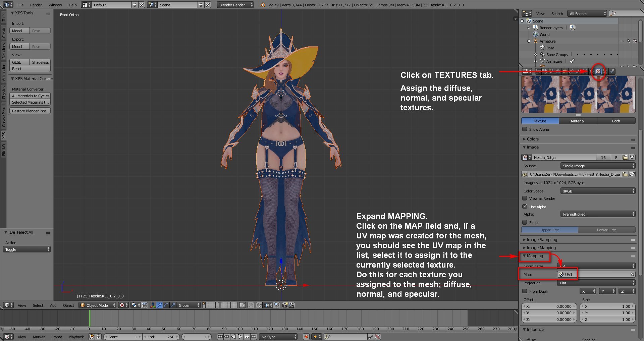Open the No Sync playback dropdown

pos(279,337)
